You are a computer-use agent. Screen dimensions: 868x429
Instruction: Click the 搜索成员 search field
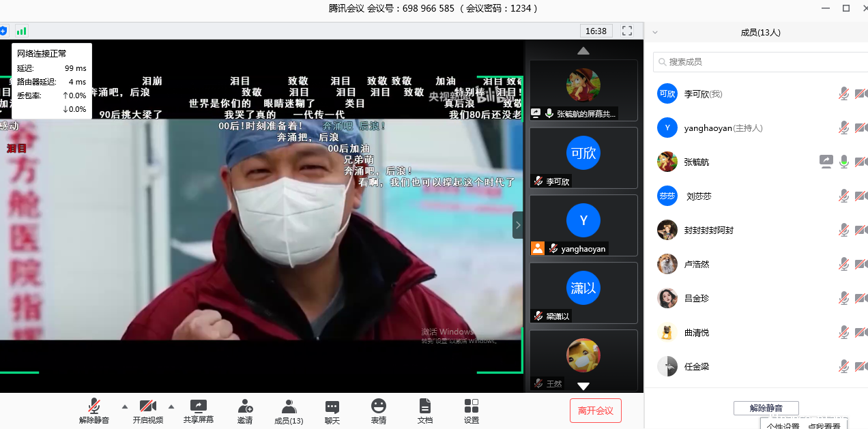click(x=757, y=62)
